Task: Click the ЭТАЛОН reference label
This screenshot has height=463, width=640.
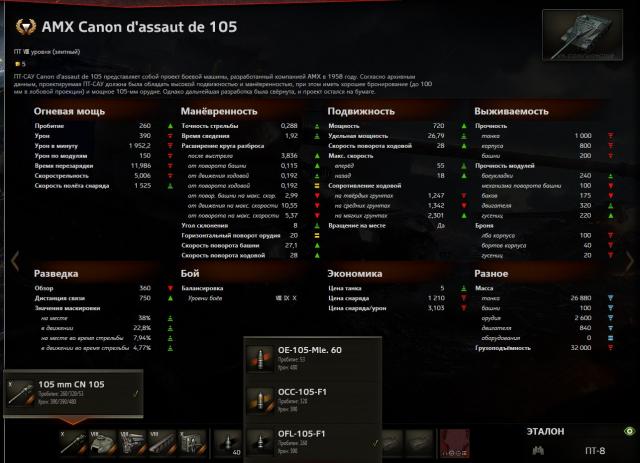Action: [x=545, y=432]
